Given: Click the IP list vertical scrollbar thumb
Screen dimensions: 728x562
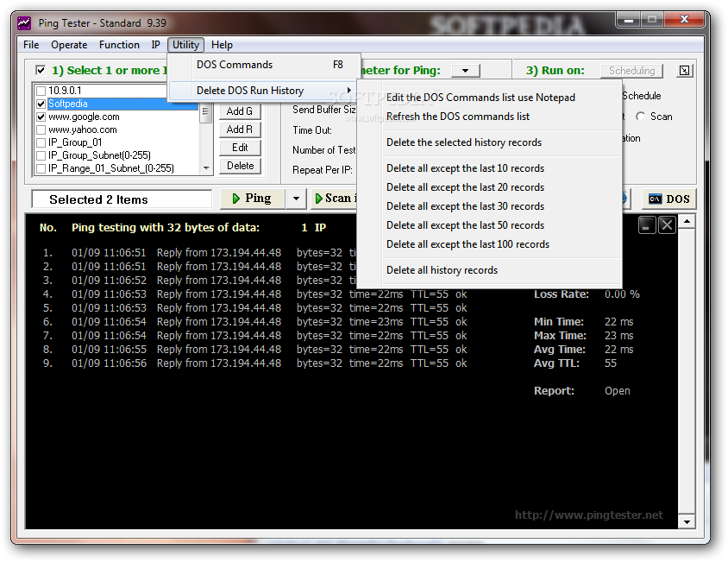Looking at the screenshot, I should tap(205, 112).
